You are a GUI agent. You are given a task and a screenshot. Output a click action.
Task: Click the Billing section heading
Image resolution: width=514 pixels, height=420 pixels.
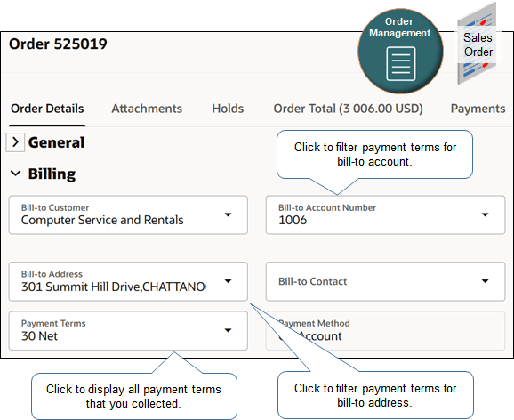[52, 174]
